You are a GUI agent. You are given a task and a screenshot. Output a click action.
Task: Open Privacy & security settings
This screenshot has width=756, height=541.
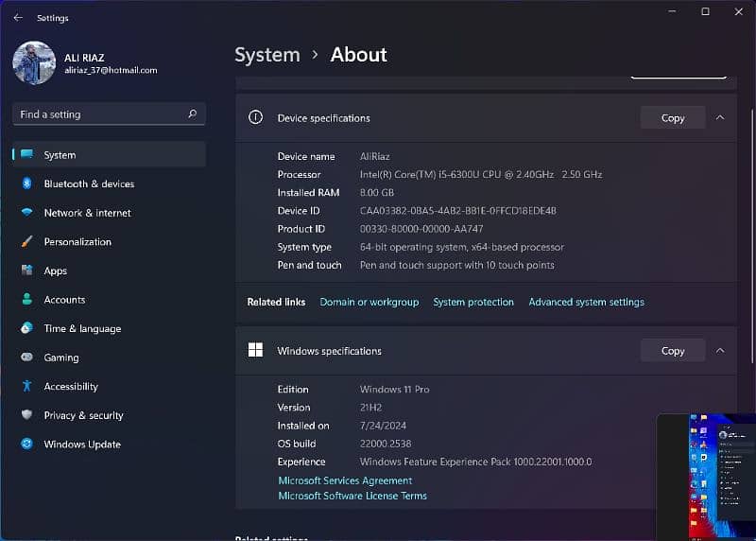tap(83, 415)
